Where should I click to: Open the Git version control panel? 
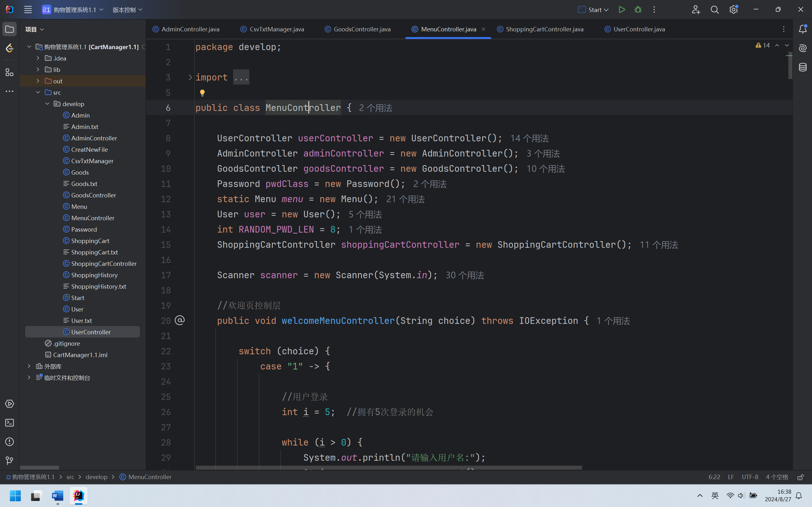coord(10,461)
